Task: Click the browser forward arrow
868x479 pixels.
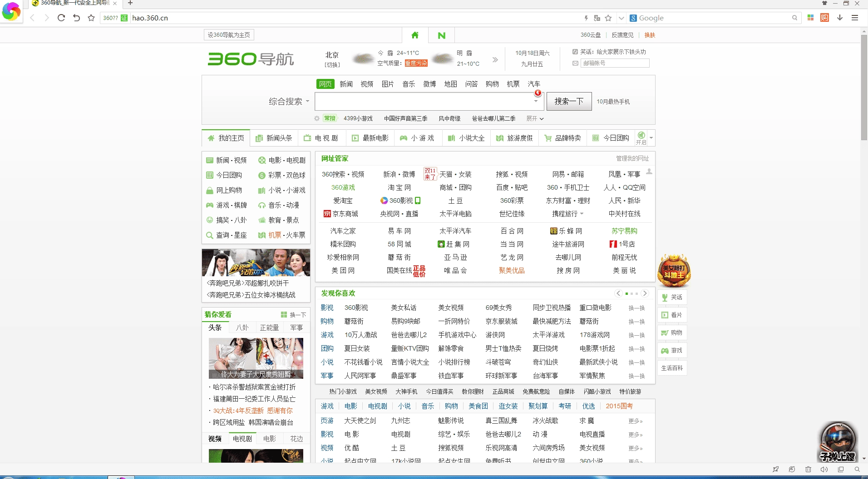Action: pos(47,18)
